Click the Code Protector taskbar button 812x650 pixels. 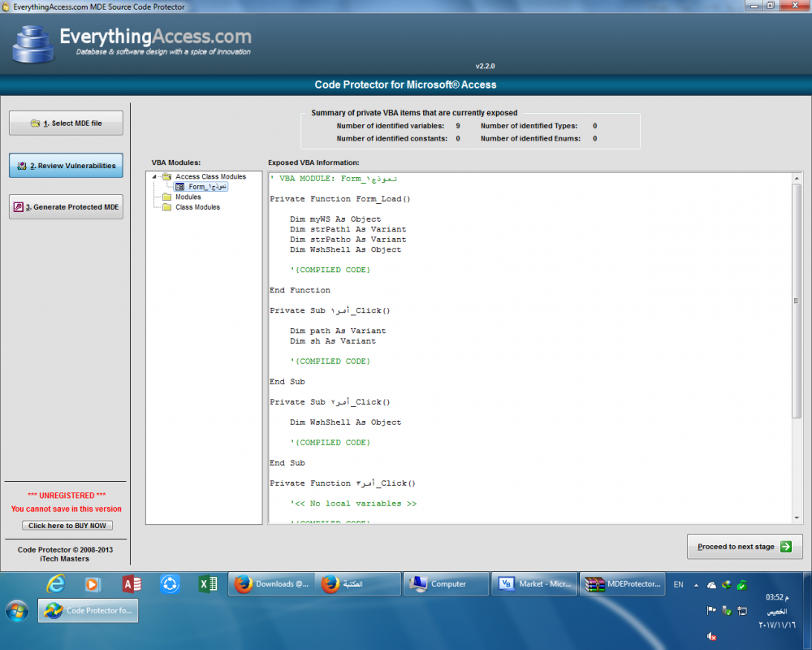pyautogui.click(x=88, y=611)
